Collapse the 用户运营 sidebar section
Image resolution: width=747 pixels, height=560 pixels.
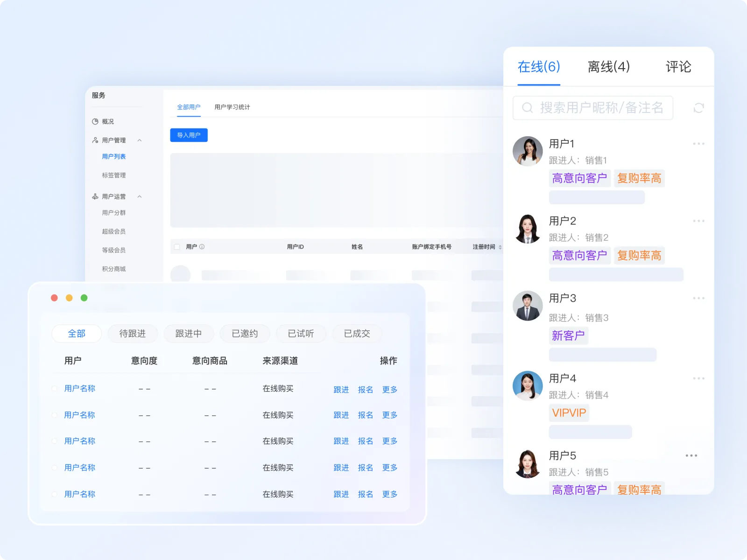(139, 196)
